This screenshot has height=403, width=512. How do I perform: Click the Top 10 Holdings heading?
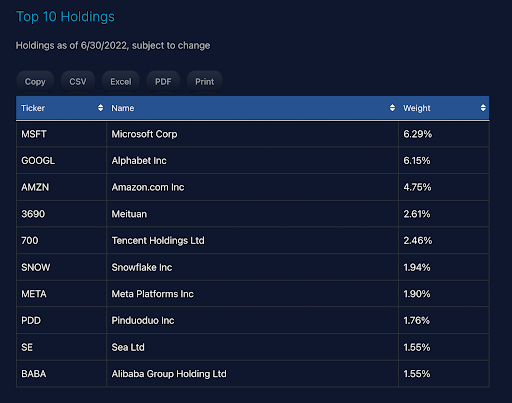[65, 17]
